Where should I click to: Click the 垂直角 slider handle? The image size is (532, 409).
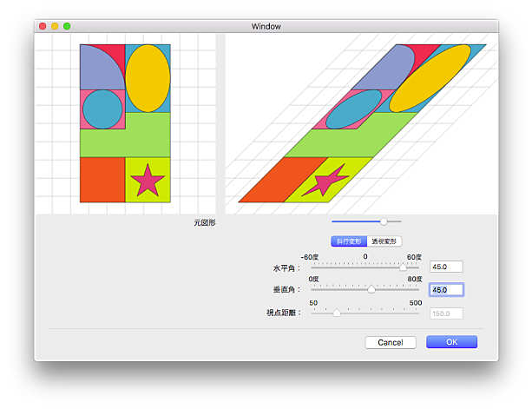(x=371, y=290)
